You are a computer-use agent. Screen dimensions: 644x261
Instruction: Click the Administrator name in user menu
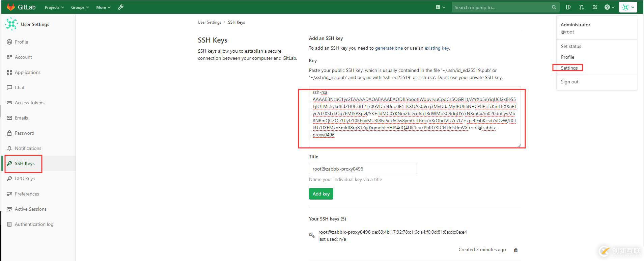click(576, 25)
